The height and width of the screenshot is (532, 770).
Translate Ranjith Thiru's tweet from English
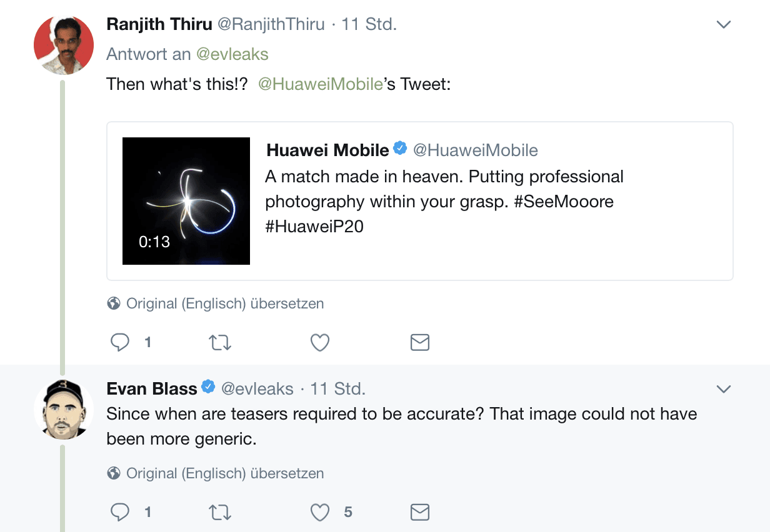click(225, 303)
